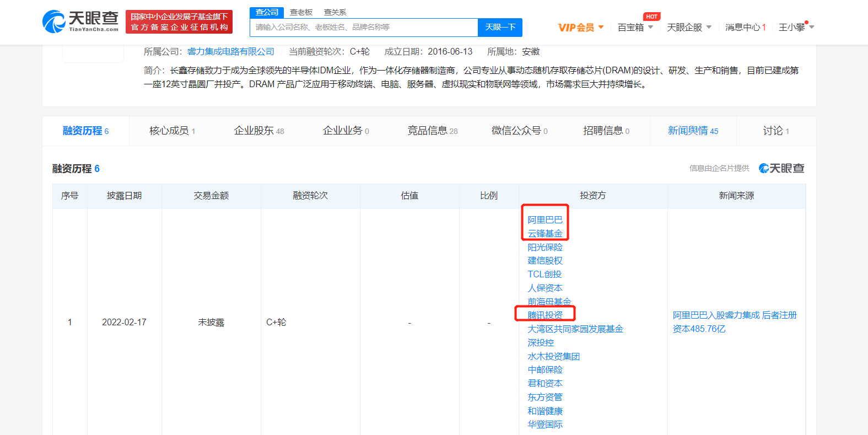This screenshot has width=868, height=435.
Task: Expand the 天眼企服 menu
Action: tap(689, 27)
